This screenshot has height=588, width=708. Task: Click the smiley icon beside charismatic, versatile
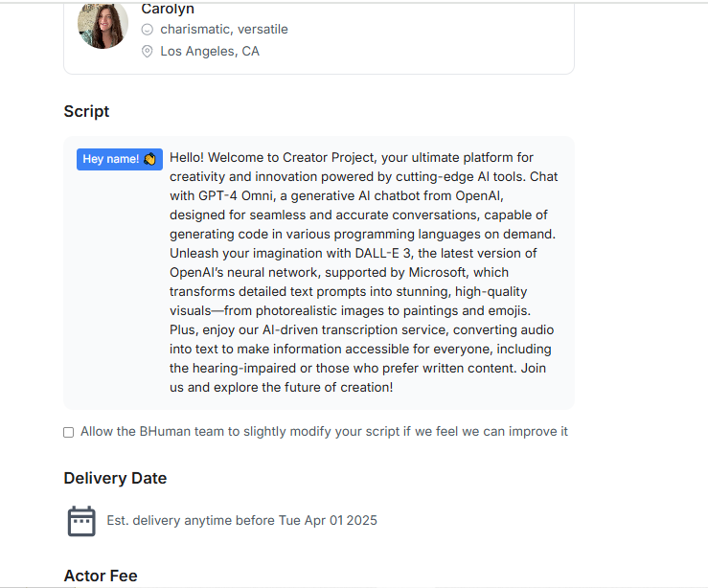[x=148, y=30]
